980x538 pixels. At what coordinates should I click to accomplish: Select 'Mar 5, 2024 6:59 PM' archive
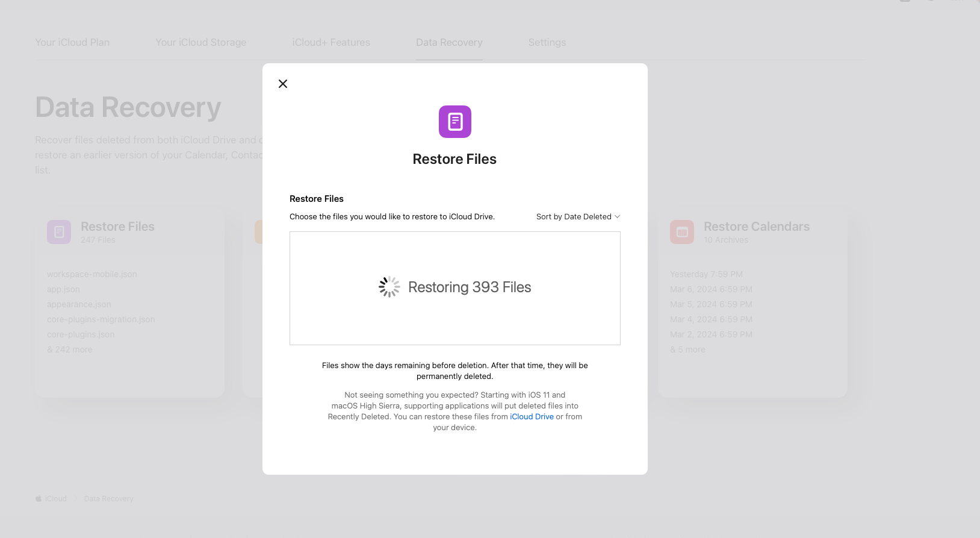711,304
